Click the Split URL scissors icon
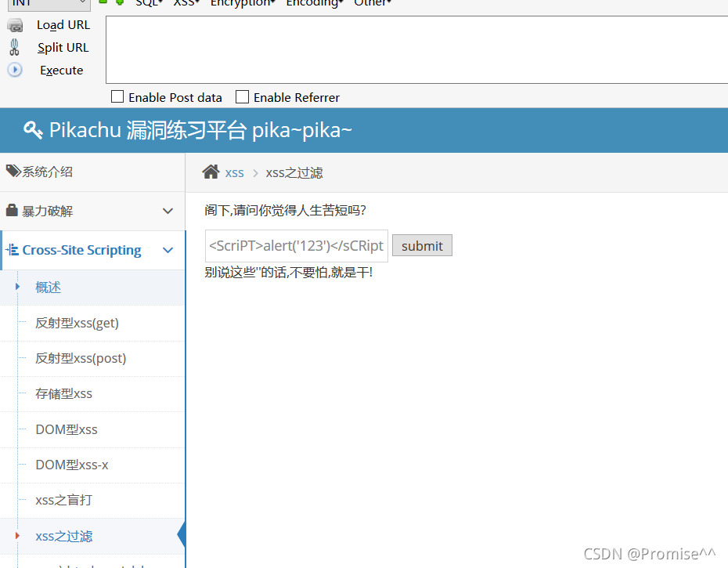The image size is (728, 568). coord(14,47)
